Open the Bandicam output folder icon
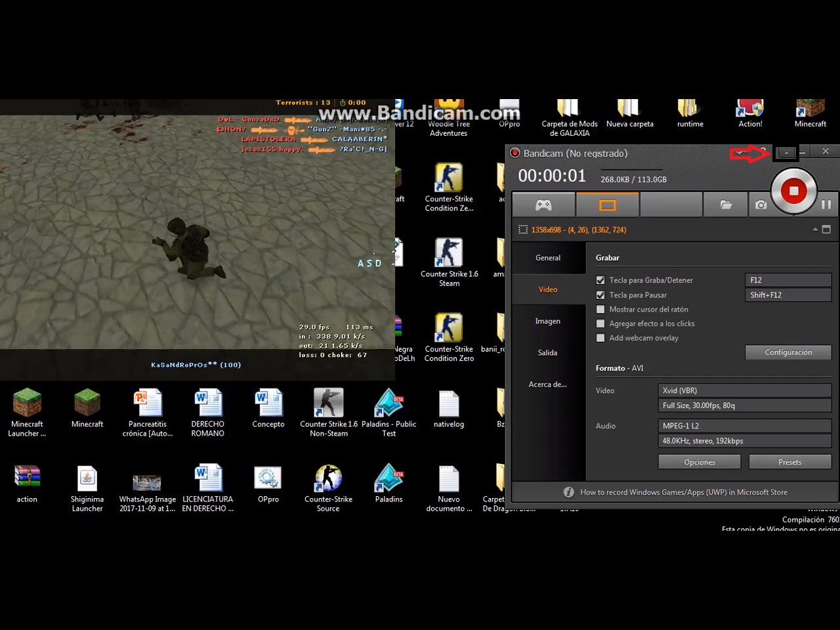 pyautogui.click(x=726, y=205)
